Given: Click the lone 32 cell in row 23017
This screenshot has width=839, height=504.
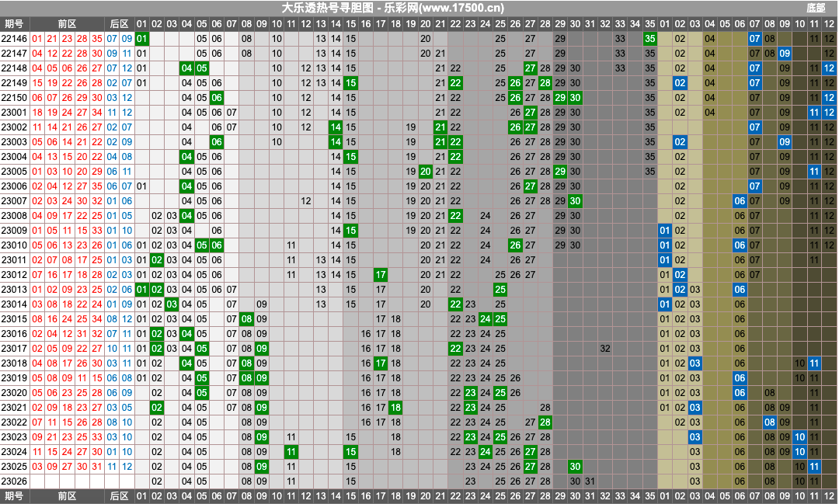Looking at the screenshot, I should click(x=604, y=349).
